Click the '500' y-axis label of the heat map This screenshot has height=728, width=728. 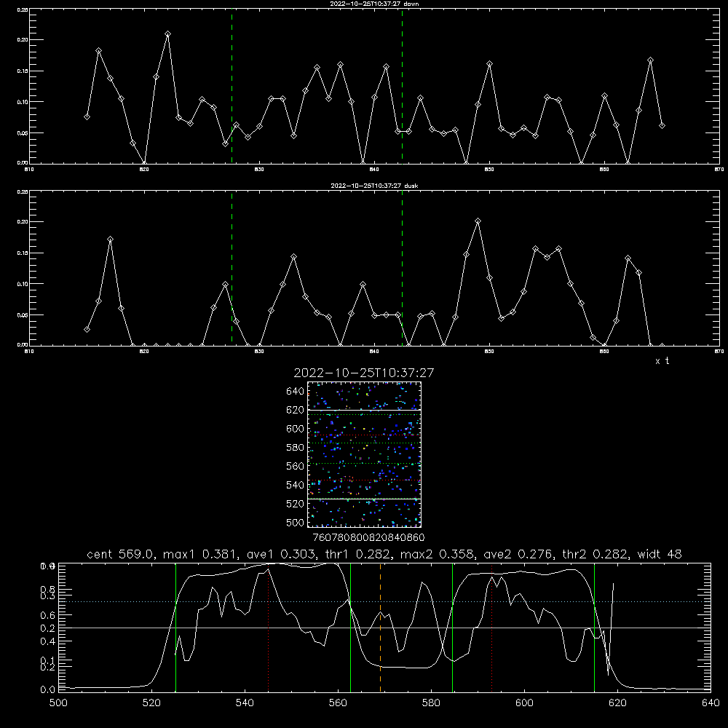coord(296,522)
